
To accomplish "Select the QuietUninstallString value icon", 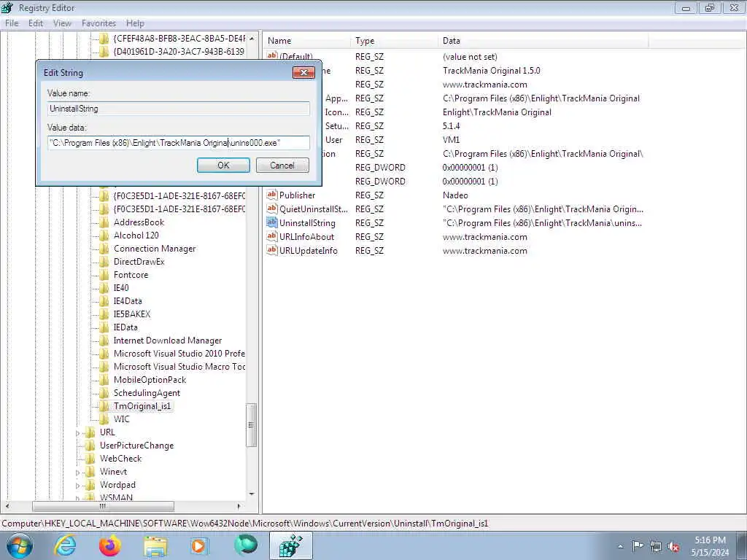I will (x=272, y=209).
